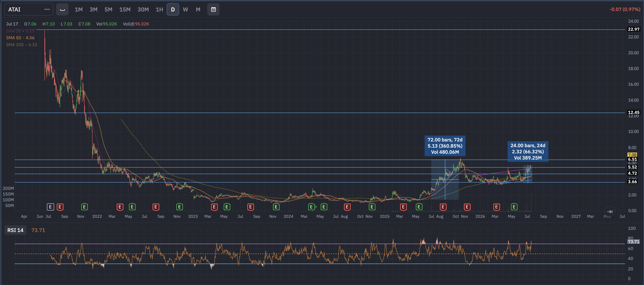Image resolution: width=644 pixels, height=285 pixels.
Task: Click the -0.07 (0.97%) price change
Action: click(x=624, y=10)
